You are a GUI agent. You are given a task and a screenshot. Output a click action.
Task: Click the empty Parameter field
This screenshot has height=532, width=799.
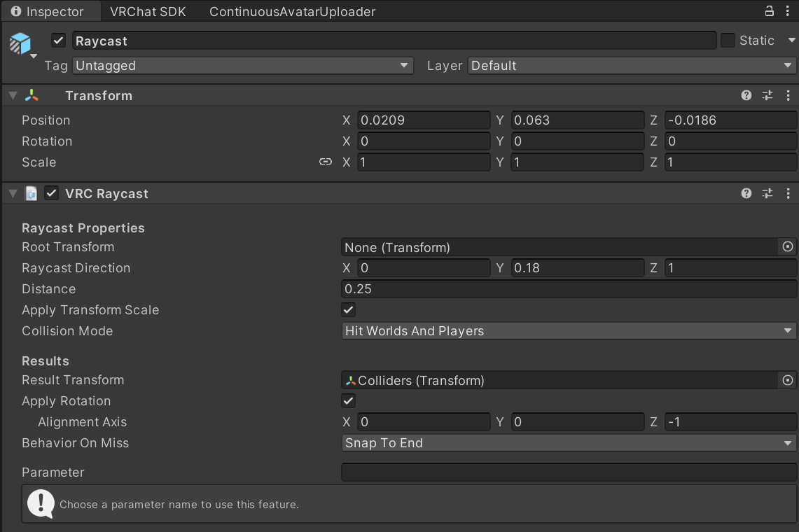(x=569, y=472)
